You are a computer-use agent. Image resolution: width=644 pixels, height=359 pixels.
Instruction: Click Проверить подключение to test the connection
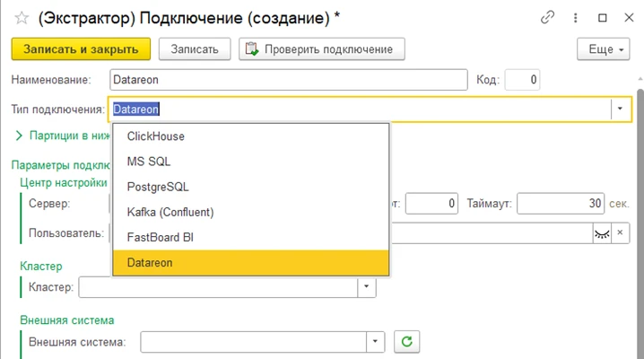(322, 49)
